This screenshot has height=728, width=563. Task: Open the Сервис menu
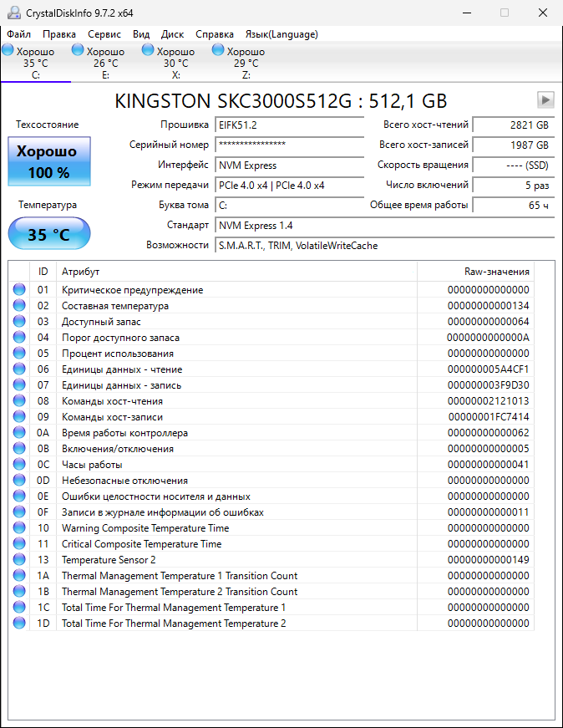pyautogui.click(x=104, y=34)
